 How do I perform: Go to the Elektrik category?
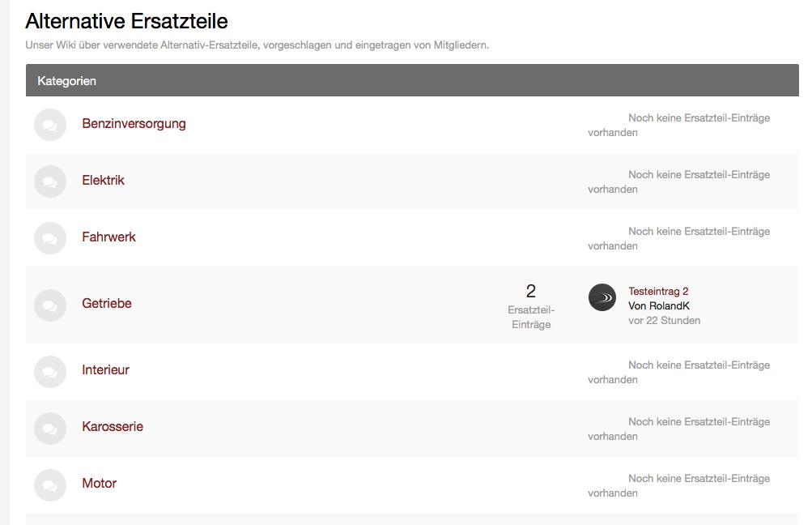click(103, 180)
